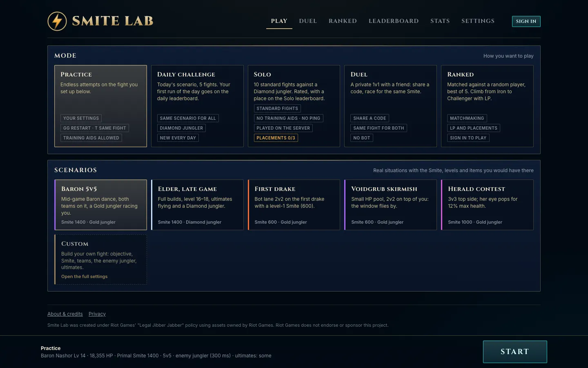Click the Sign In To Play tag
Image resolution: width=588 pixels, height=368 pixels.
pos(468,138)
